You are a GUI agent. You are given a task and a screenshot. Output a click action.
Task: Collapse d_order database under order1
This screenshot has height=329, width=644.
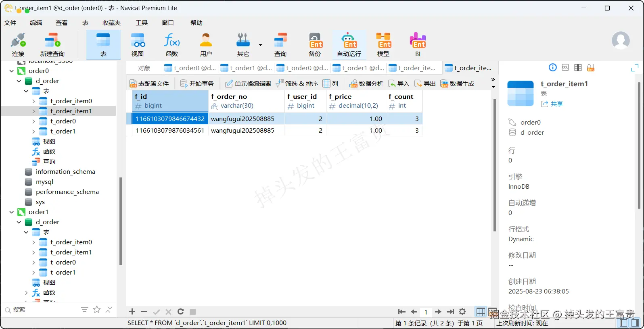(x=19, y=222)
